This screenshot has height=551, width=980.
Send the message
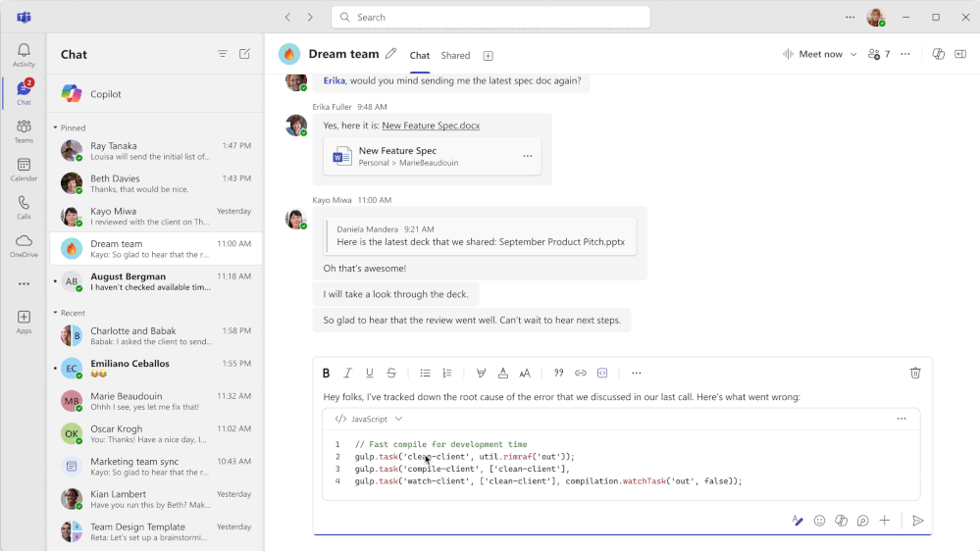tap(917, 521)
